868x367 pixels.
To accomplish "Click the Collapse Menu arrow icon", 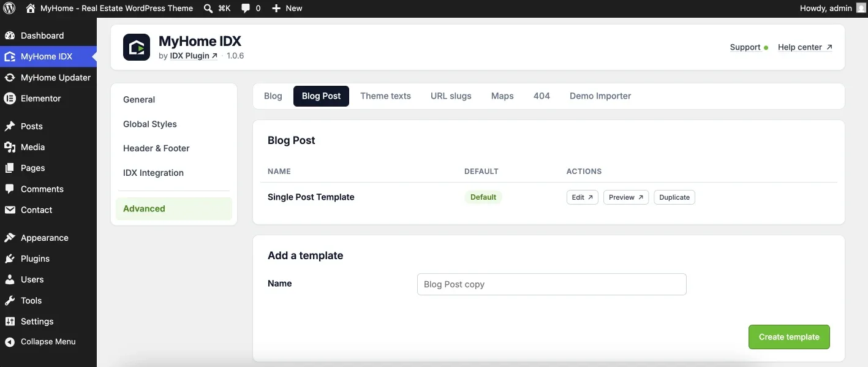I will [10, 342].
